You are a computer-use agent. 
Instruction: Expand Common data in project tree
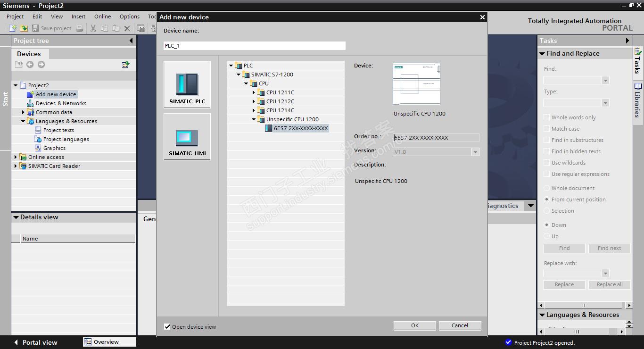click(23, 112)
